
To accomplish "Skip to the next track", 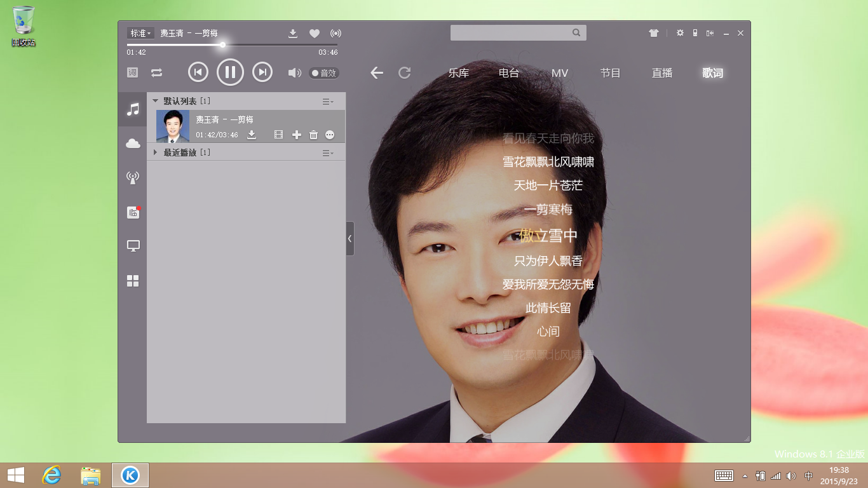I will point(262,72).
